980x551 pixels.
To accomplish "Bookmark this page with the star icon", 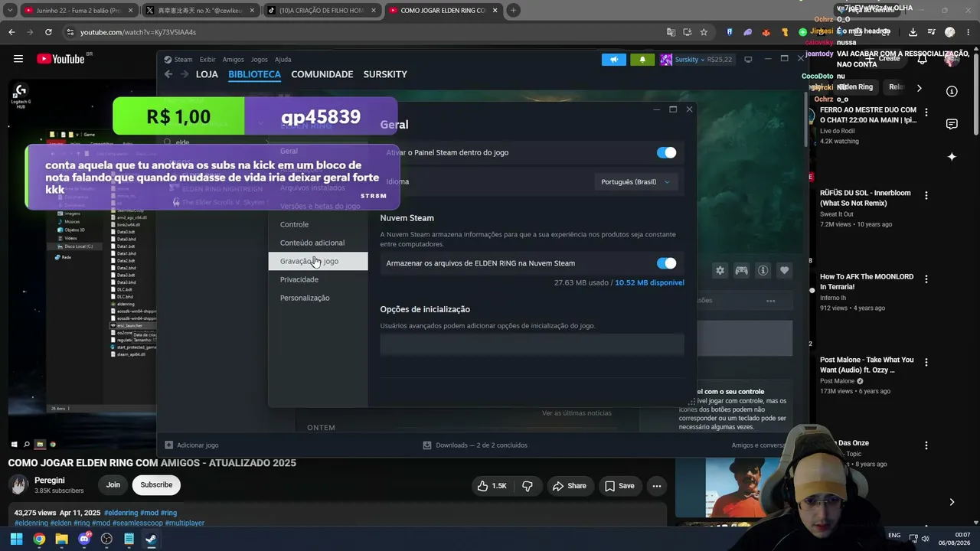I will (704, 32).
